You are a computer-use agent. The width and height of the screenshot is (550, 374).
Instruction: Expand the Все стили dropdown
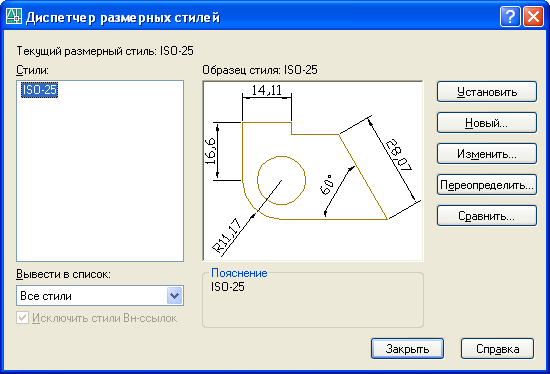(x=175, y=295)
